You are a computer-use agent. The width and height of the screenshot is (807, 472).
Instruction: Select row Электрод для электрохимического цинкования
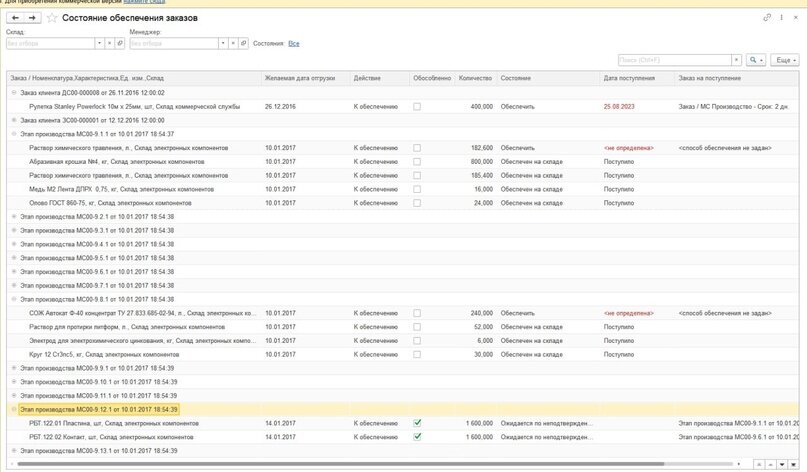(402, 341)
